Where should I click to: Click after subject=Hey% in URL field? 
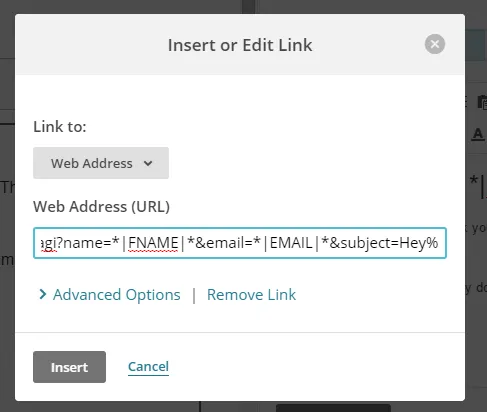click(x=441, y=243)
